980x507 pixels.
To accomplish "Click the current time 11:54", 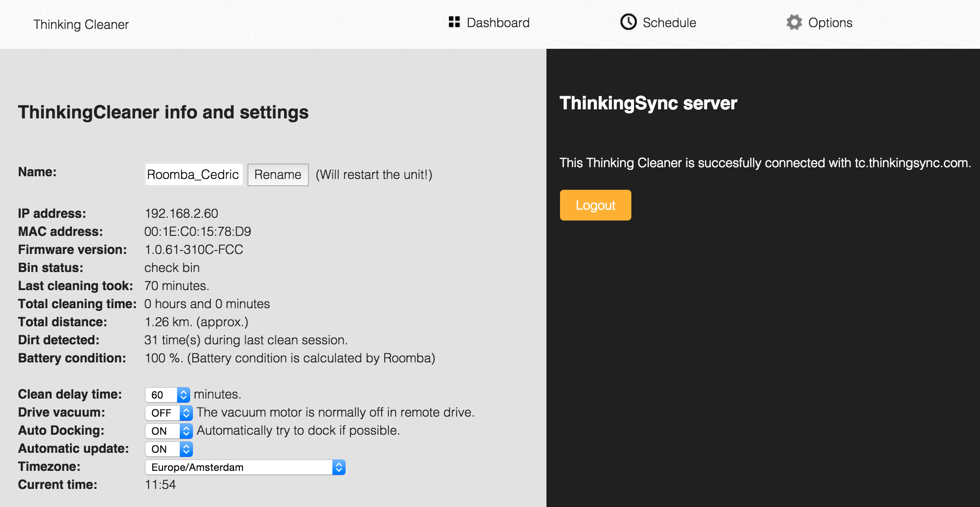I will coord(160,484).
